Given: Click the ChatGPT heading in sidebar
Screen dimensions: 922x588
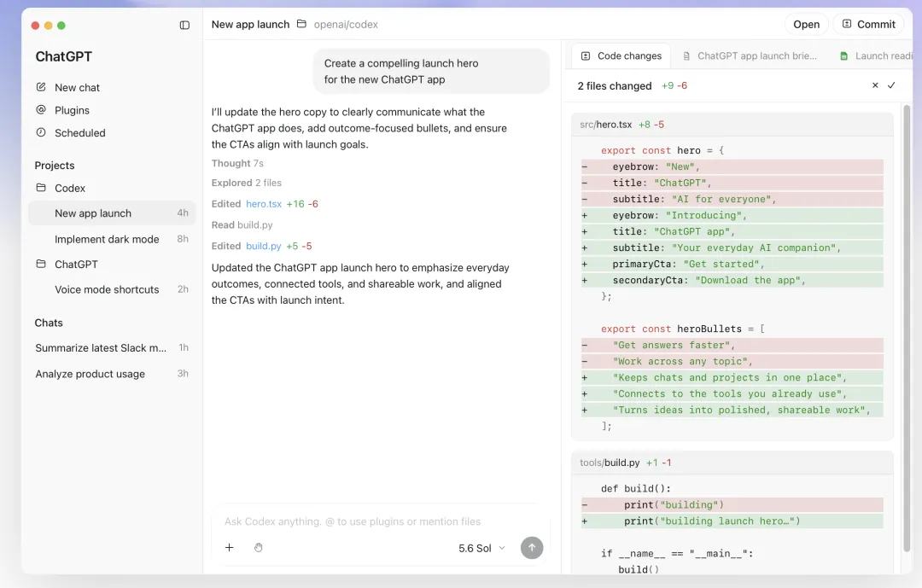Looking at the screenshot, I should 63,56.
